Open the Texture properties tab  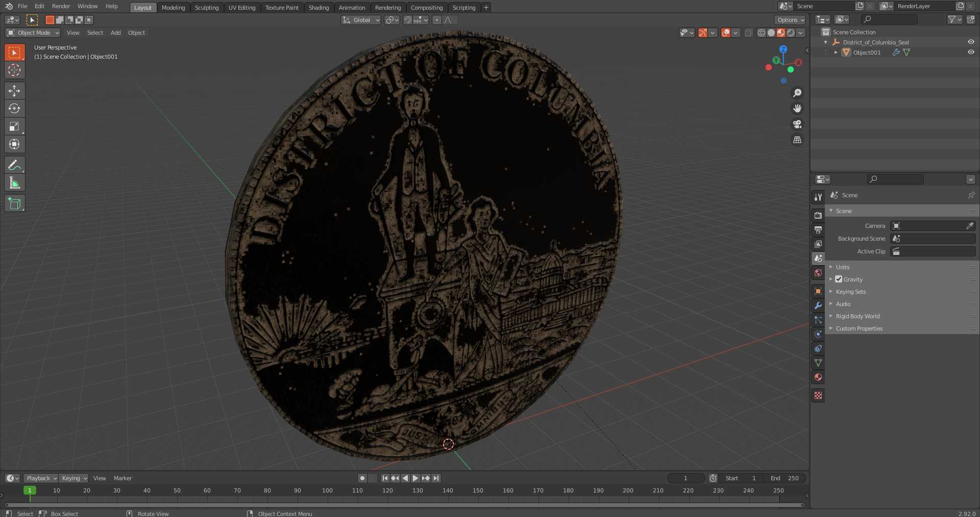pyautogui.click(x=818, y=395)
